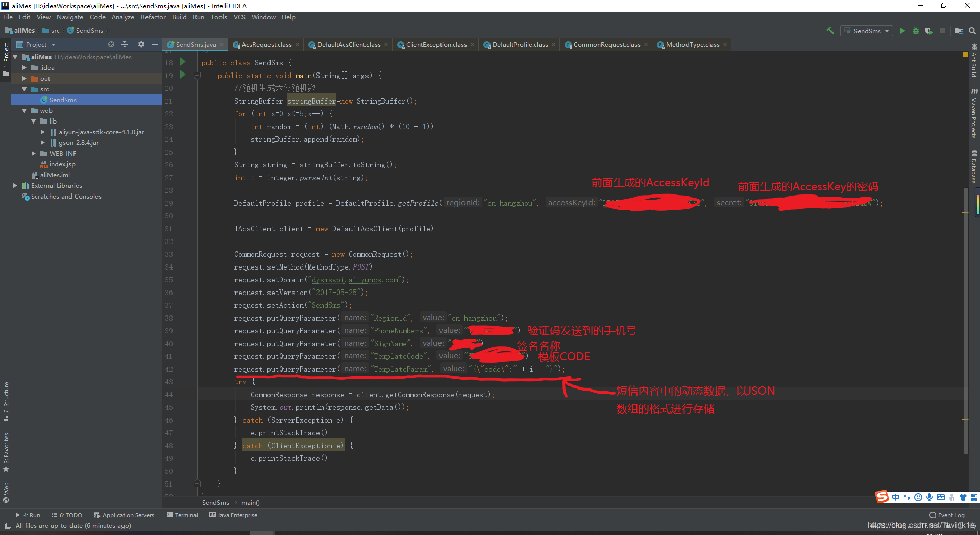Click the Sogou input method S icon
This screenshot has height=535, width=980.
click(x=882, y=497)
